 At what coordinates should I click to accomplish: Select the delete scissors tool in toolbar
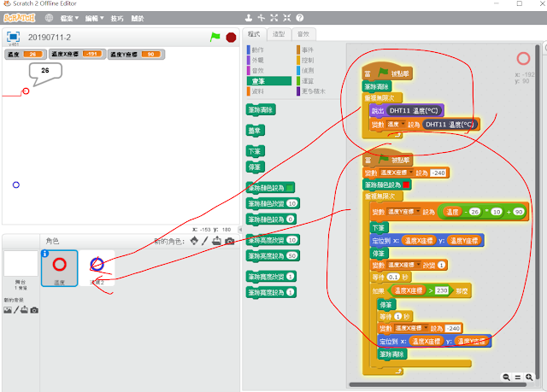point(262,18)
